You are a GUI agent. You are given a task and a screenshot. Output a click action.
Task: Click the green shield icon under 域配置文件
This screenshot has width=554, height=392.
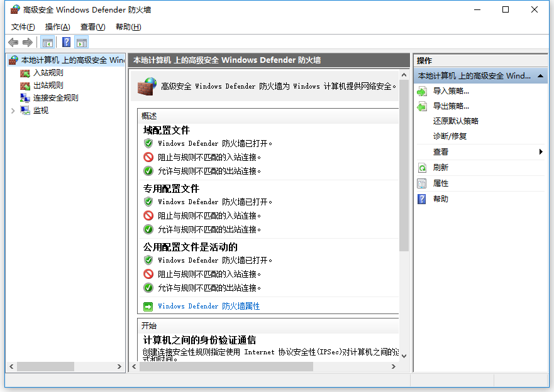(x=148, y=143)
